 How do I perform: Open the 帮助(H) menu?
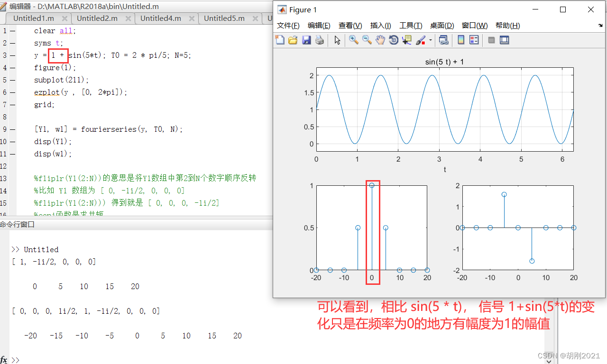508,26
